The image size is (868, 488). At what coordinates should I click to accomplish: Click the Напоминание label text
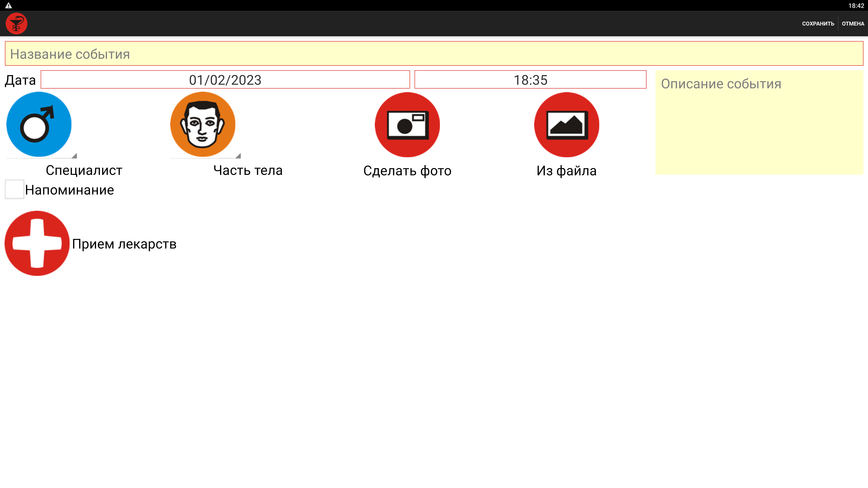(x=69, y=190)
